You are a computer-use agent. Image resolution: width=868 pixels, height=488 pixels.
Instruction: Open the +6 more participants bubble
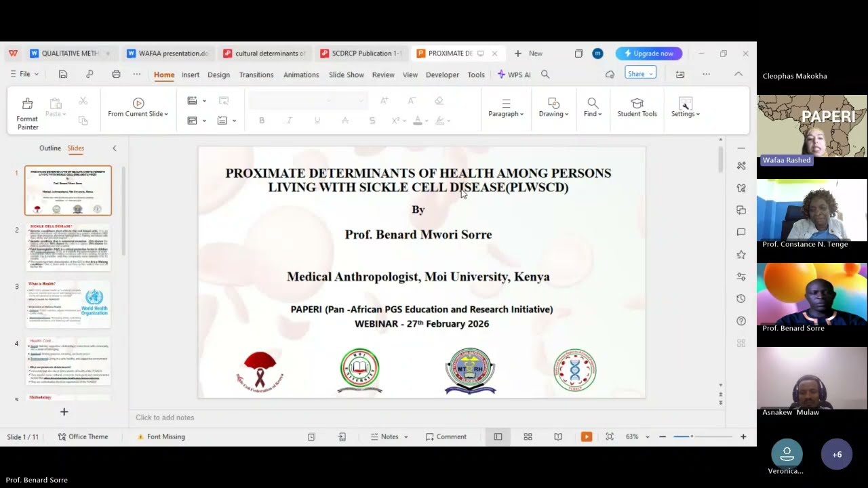pyautogui.click(x=837, y=455)
